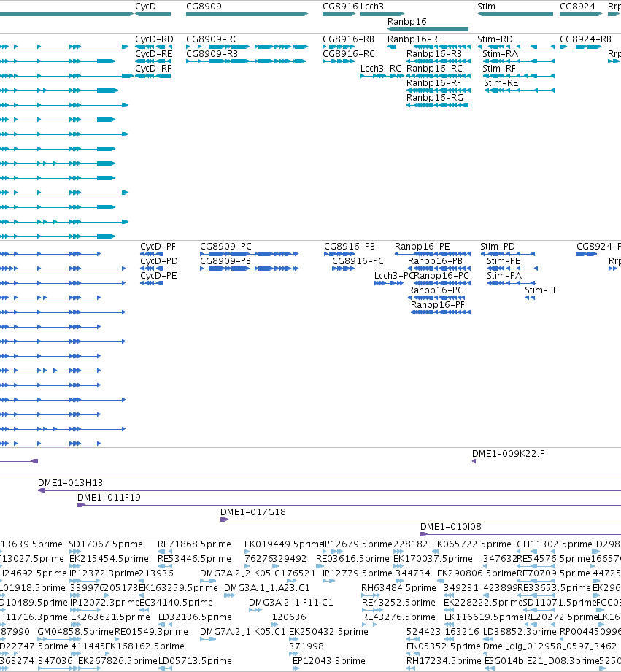The height and width of the screenshot is (672, 621).
Task: Click transcript Stim-RF
Action: click(x=519, y=76)
